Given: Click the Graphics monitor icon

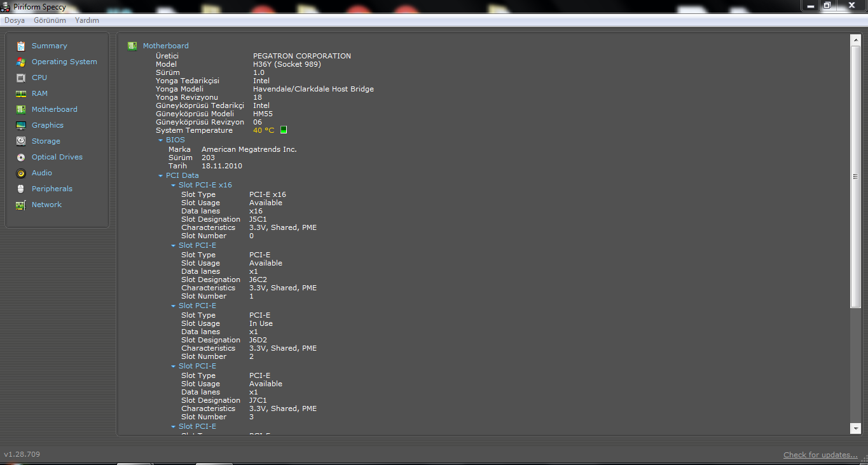Looking at the screenshot, I should coord(21,125).
